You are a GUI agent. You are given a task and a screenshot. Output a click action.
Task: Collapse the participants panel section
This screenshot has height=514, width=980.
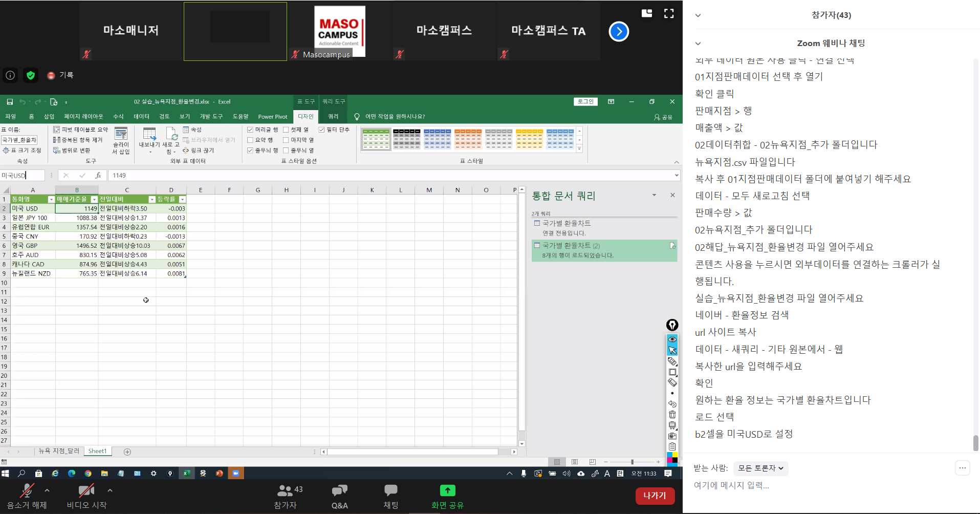pyautogui.click(x=698, y=15)
